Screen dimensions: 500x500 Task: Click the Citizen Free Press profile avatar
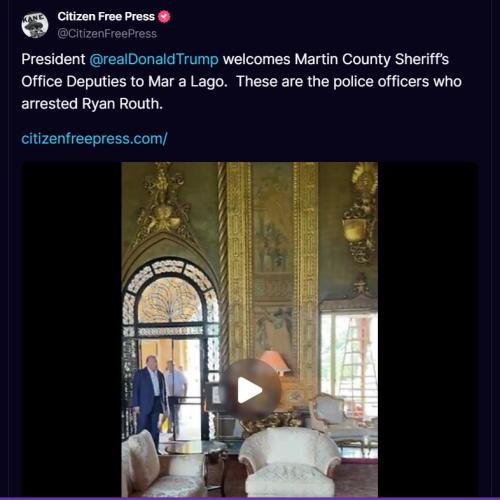point(35,25)
